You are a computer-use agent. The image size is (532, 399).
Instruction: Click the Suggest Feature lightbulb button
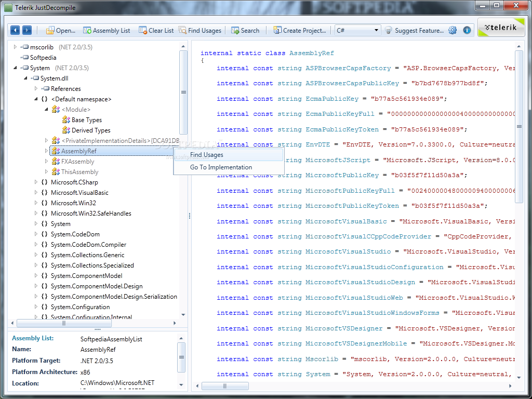click(x=414, y=31)
